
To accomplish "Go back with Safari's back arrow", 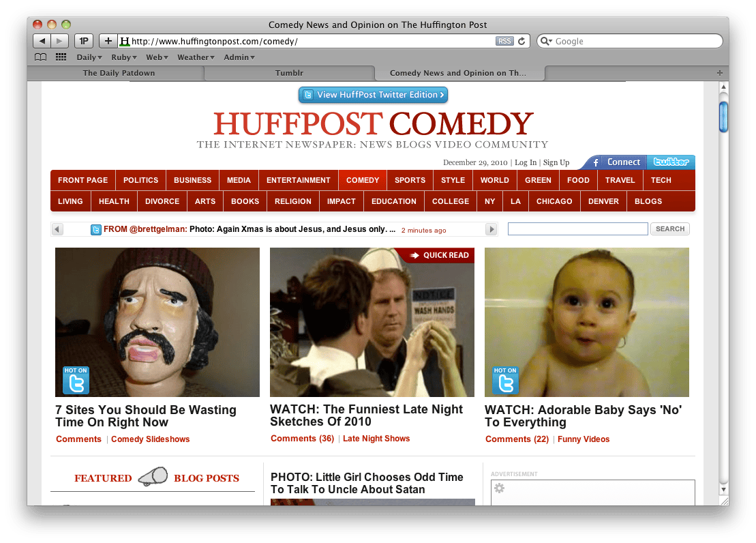I will coord(42,41).
